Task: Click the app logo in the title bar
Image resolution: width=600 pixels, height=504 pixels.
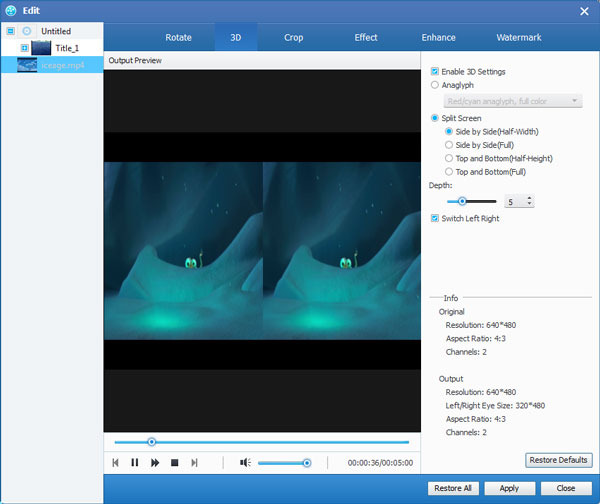Action: coord(11,10)
